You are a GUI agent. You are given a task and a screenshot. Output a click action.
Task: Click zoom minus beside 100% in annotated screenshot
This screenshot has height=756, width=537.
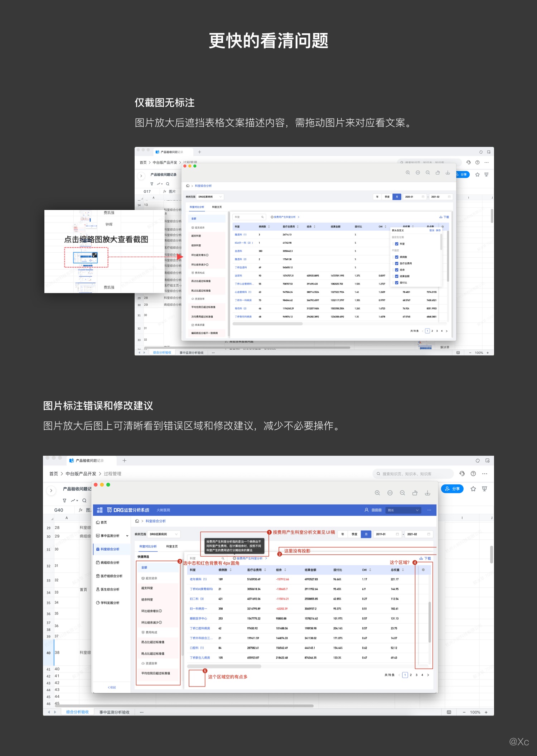464,712
